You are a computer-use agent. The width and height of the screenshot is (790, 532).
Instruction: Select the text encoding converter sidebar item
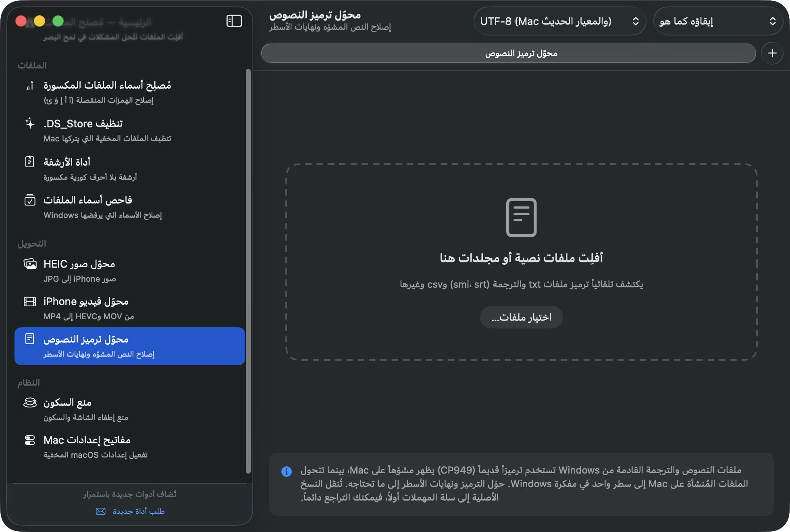[130, 346]
